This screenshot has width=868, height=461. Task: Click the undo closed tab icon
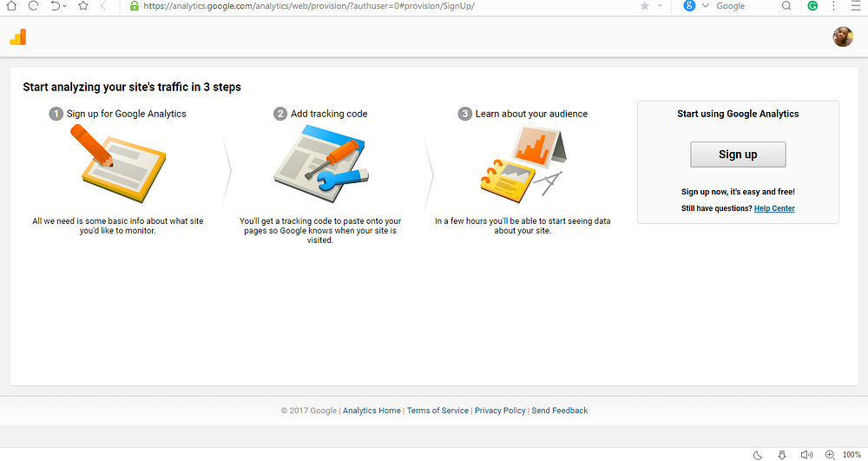click(x=55, y=5)
